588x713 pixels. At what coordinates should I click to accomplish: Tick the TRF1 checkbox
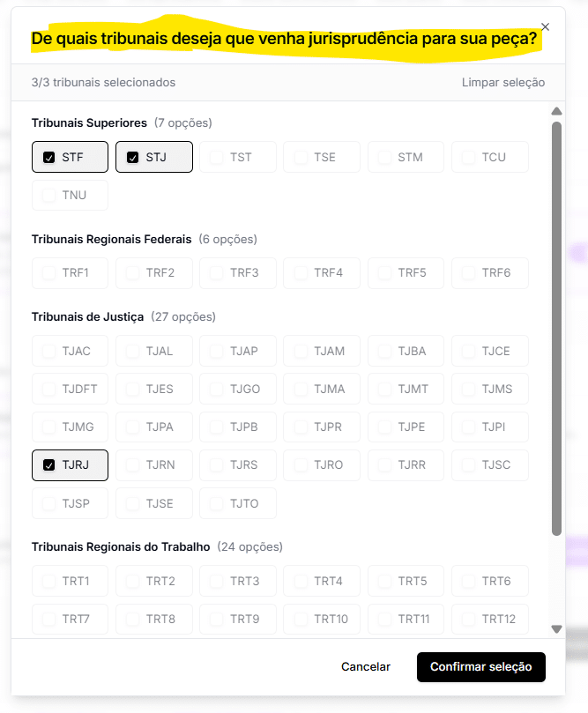tap(49, 273)
